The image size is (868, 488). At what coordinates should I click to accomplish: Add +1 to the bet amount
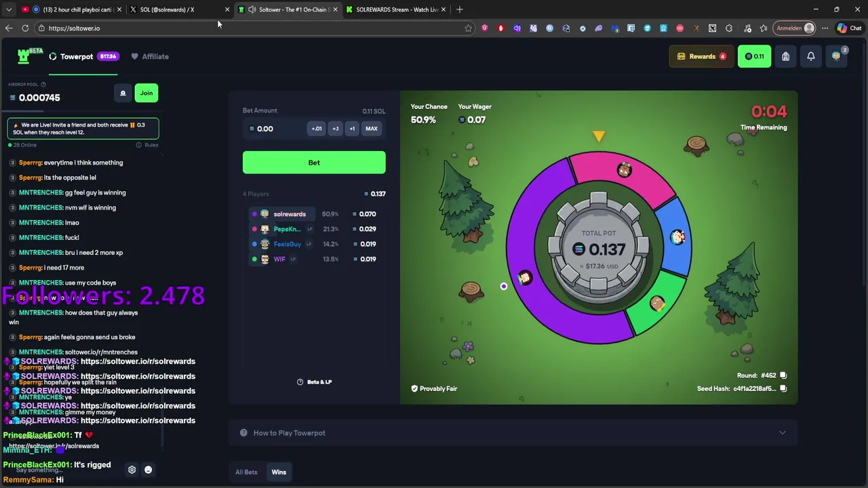[x=352, y=129]
